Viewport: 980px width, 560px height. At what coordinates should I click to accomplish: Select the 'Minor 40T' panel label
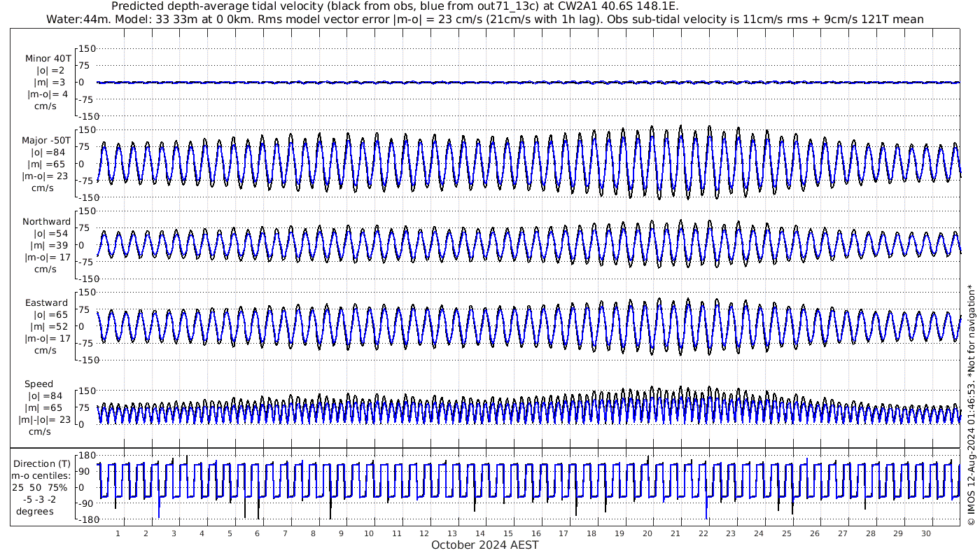pyautogui.click(x=48, y=58)
